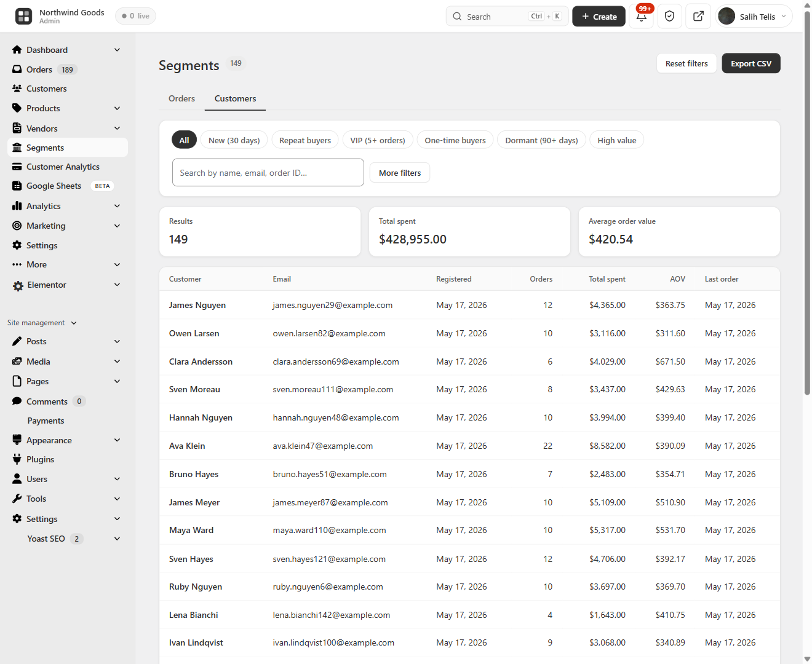Image resolution: width=812 pixels, height=664 pixels.
Task: Click the Elementor gear icon
Action: click(18, 285)
